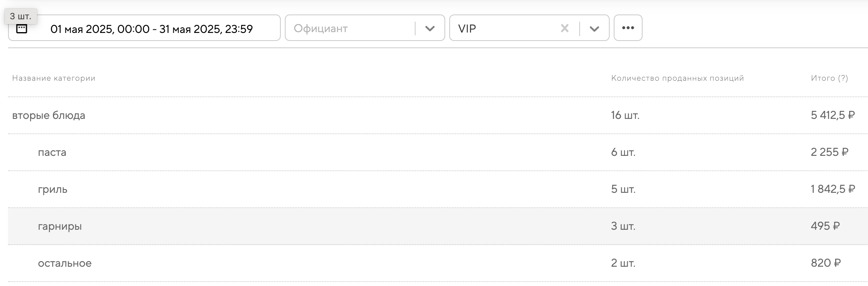Sort by Название категории column header

pos(54,78)
